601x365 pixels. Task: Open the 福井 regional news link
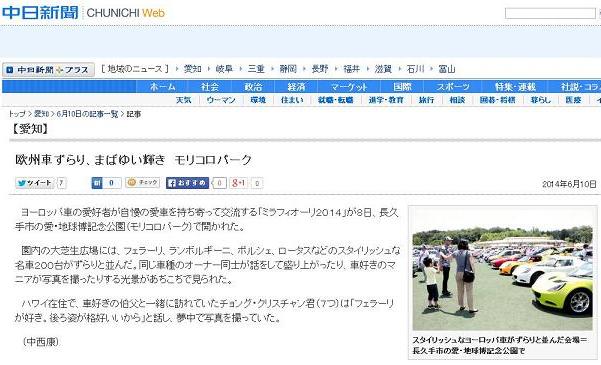click(351, 69)
